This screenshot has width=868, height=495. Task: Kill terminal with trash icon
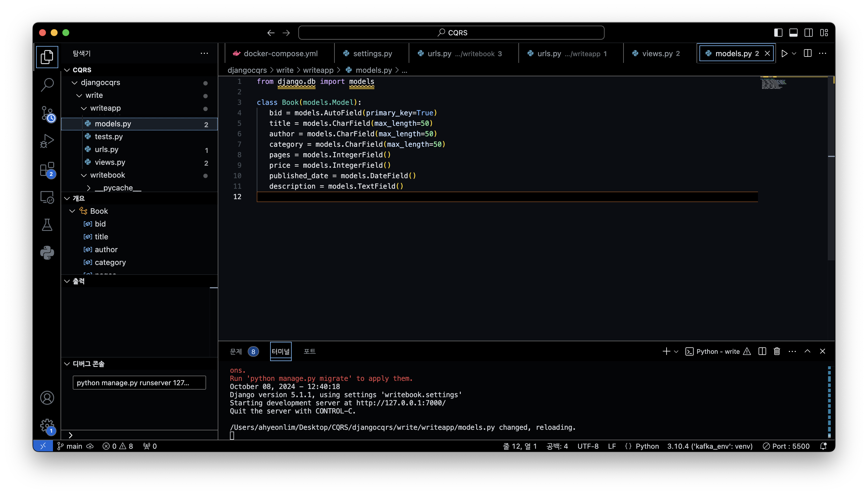777,351
